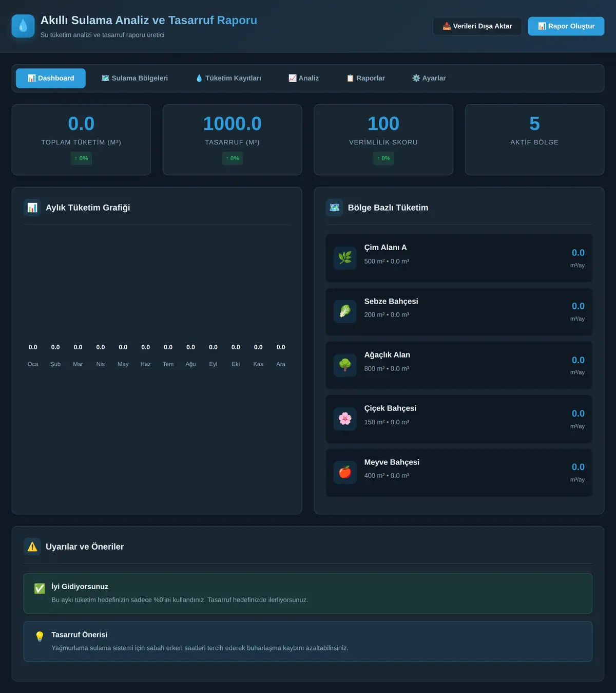Select the Toplam Tüketim stat card
This screenshot has width=616, height=693.
pos(81,140)
